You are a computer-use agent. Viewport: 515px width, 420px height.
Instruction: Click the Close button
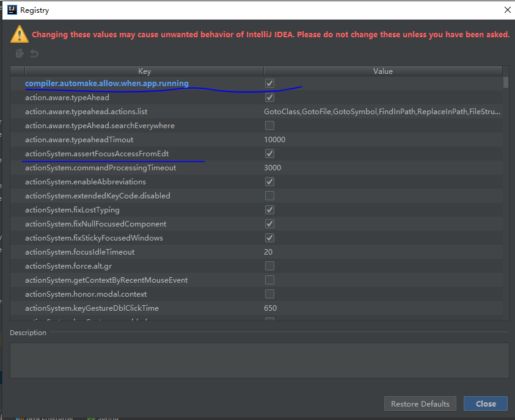coord(486,404)
